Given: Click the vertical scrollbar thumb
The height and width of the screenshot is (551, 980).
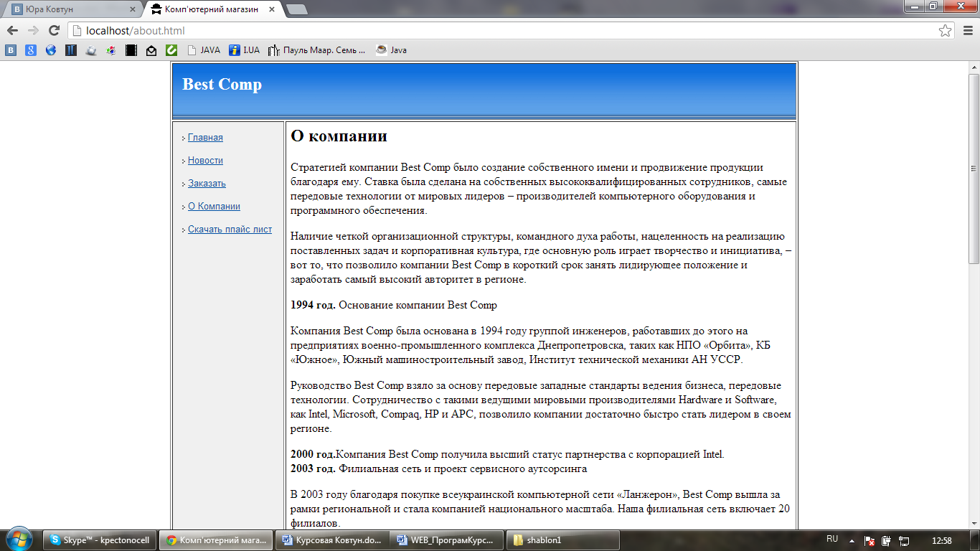Looking at the screenshot, I should point(974,169).
